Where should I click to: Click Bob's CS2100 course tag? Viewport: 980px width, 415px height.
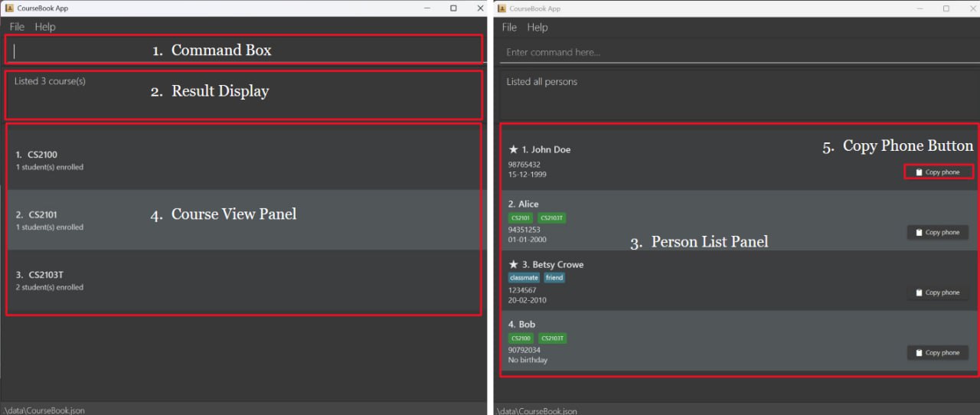pos(521,338)
